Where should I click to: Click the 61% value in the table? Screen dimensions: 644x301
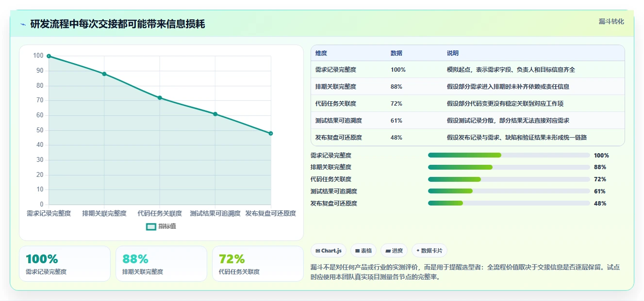(x=396, y=121)
